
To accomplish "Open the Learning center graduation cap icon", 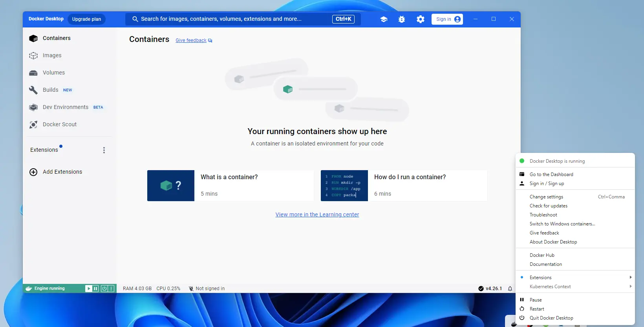I will click(x=384, y=19).
